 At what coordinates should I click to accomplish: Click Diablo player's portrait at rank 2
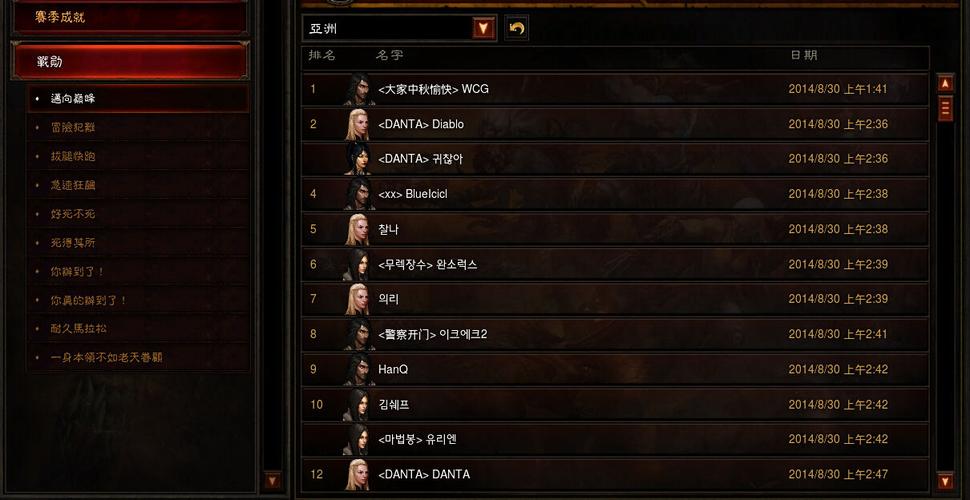(357, 124)
